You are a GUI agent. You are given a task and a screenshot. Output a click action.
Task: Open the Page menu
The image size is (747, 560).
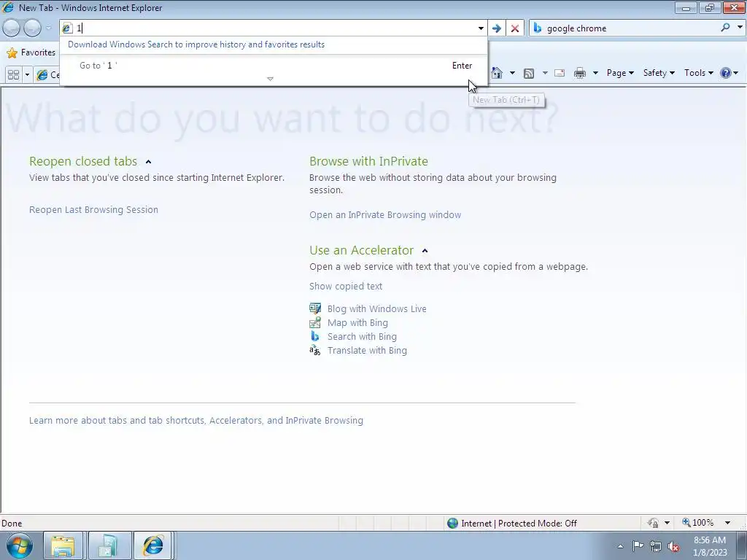pyautogui.click(x=620, y=73)
